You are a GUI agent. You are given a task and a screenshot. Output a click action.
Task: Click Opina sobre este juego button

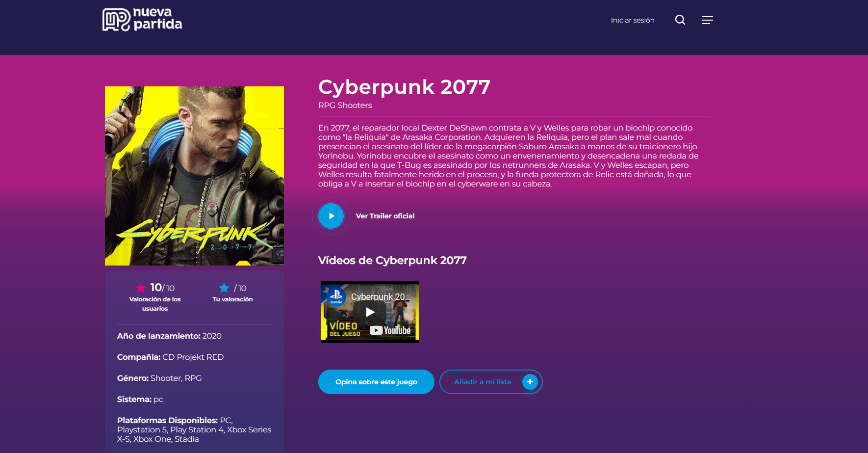(376, 382)
